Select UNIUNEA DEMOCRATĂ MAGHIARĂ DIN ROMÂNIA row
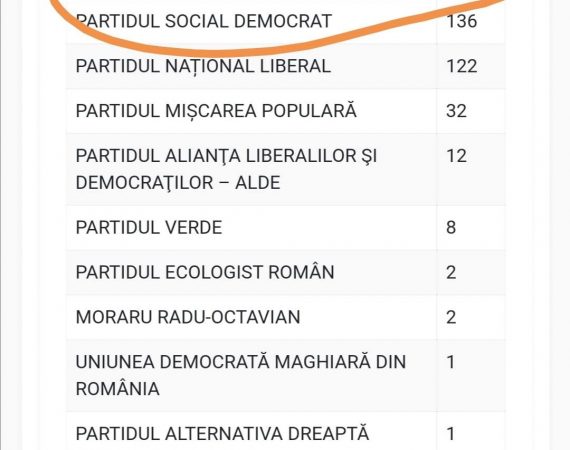This screenshot has height=450, width=570. 285,375
